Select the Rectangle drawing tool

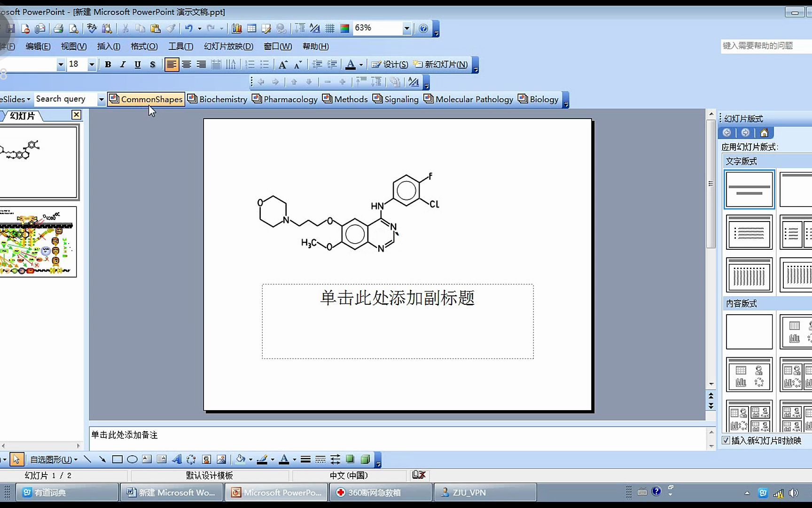coord(117,460)
